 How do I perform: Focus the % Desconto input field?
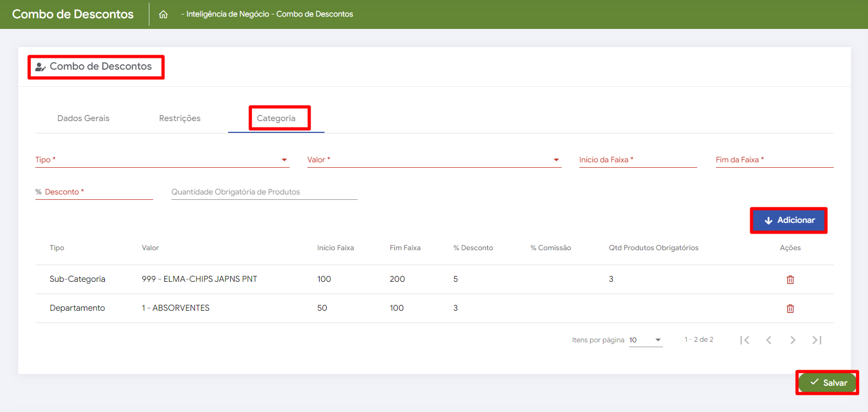(94, 192)
